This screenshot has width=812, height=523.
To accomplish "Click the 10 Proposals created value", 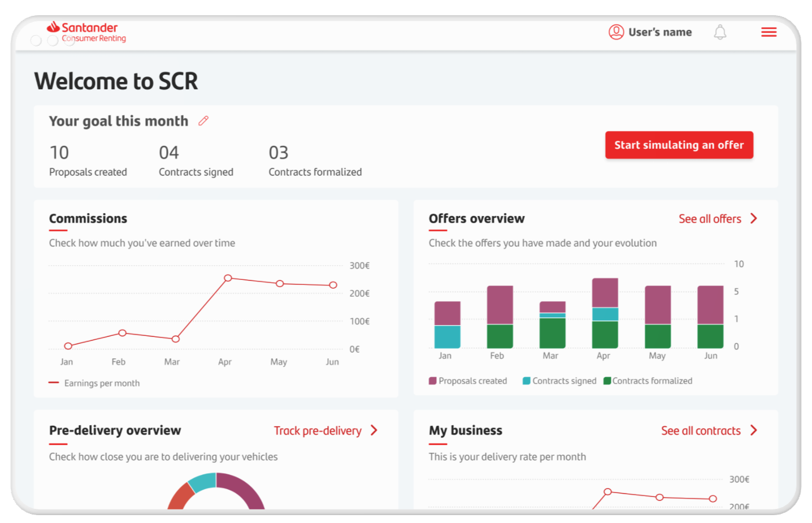I will 59,153.
